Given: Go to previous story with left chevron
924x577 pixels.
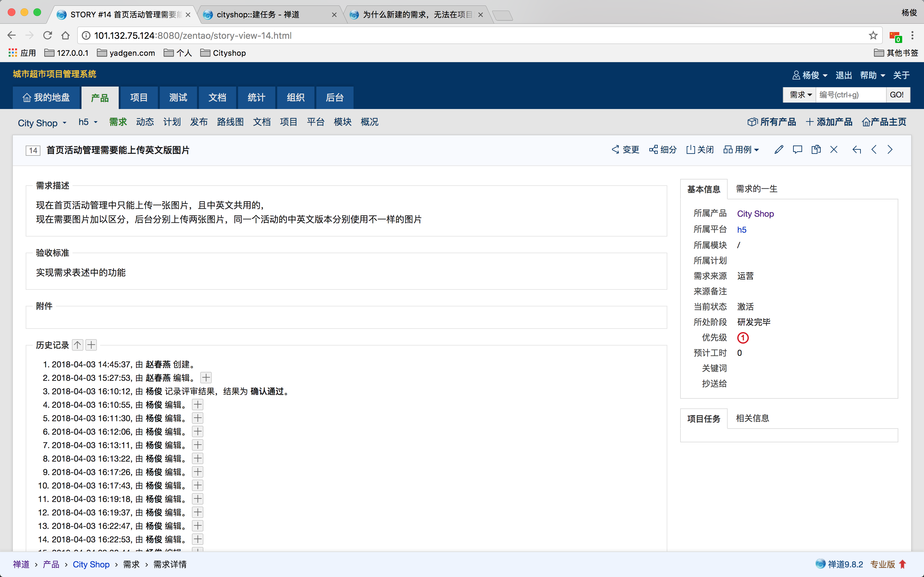Looking at the screenshot, I should coord(874,150).
